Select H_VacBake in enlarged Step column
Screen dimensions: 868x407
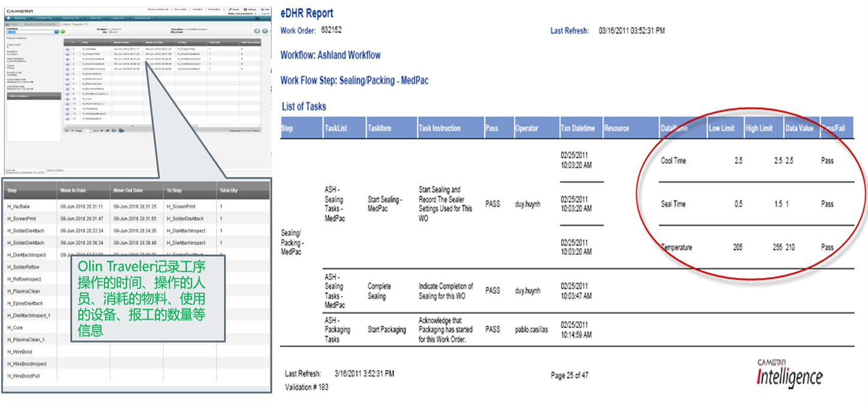click(x=19, y=206)
